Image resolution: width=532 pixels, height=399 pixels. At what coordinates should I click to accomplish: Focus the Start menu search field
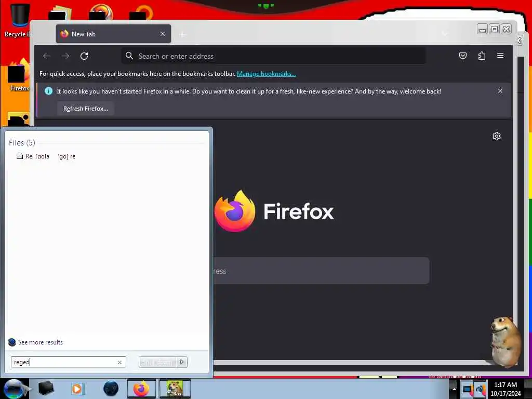tap(68, 362)
